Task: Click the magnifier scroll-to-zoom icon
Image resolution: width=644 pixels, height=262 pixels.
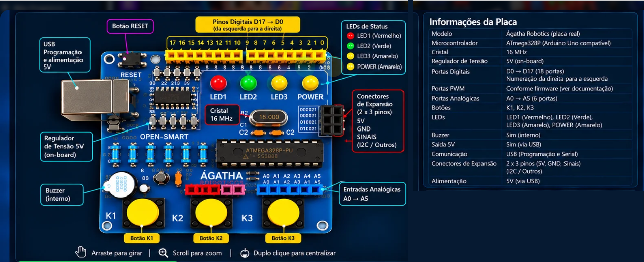Action: pyautogui.click(x=164, y=253)
